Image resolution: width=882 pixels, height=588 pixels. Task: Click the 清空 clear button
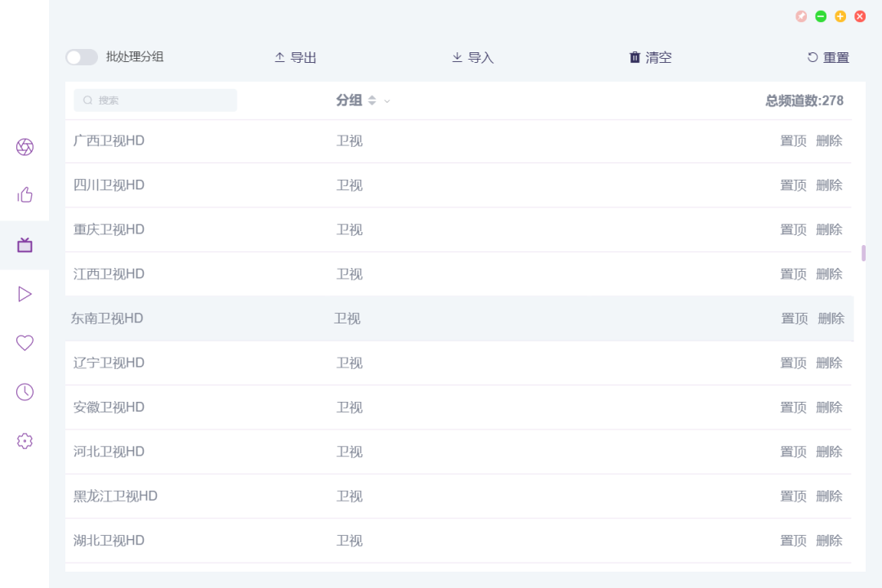650,57
